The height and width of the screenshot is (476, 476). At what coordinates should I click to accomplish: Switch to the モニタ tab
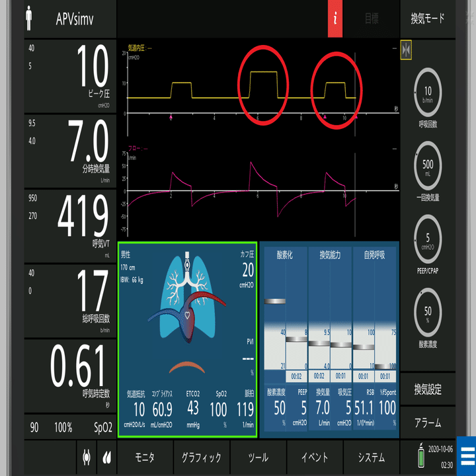tap(145, 457)
